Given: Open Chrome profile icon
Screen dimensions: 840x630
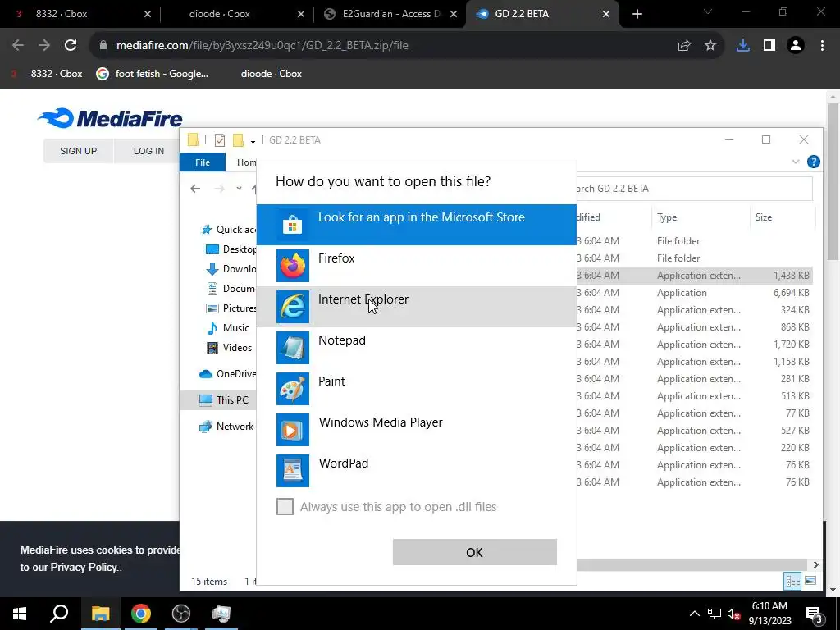Looking at the screenshot, I should click(x=796, y=46).
